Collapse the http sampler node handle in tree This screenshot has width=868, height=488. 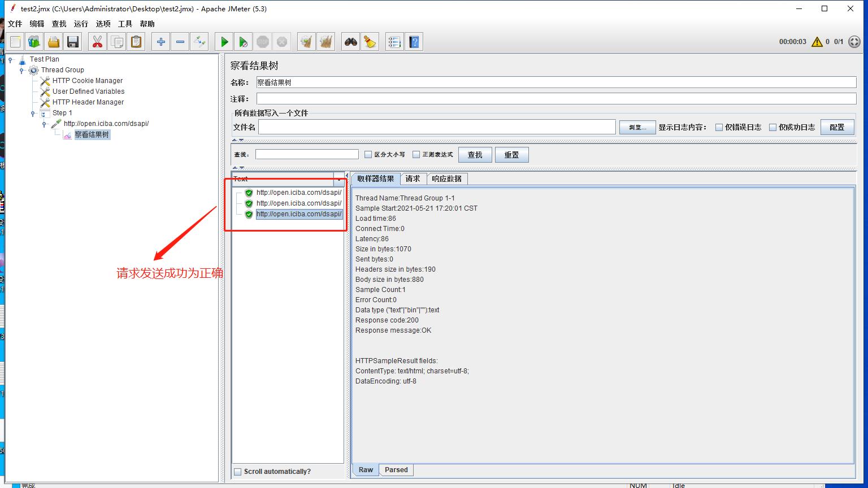[x=44, y=124]
